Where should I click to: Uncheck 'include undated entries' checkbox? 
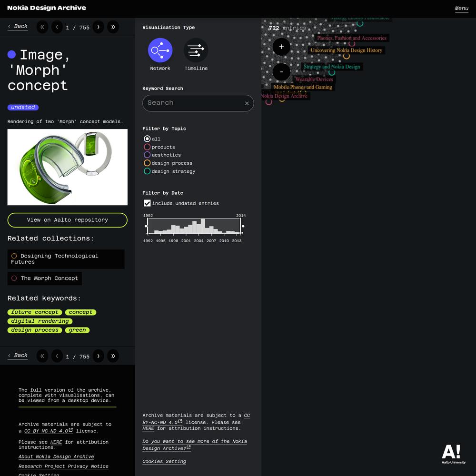click(x=147, y=203)
